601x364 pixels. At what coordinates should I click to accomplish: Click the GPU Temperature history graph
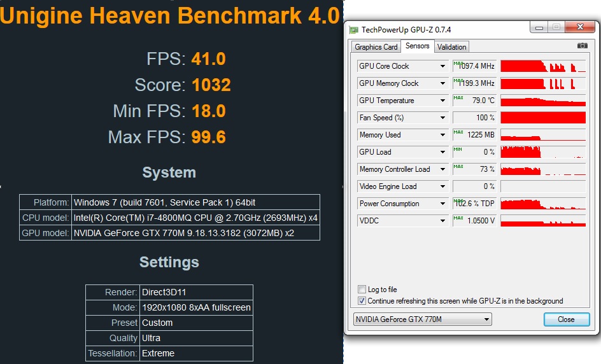(543, 101)
